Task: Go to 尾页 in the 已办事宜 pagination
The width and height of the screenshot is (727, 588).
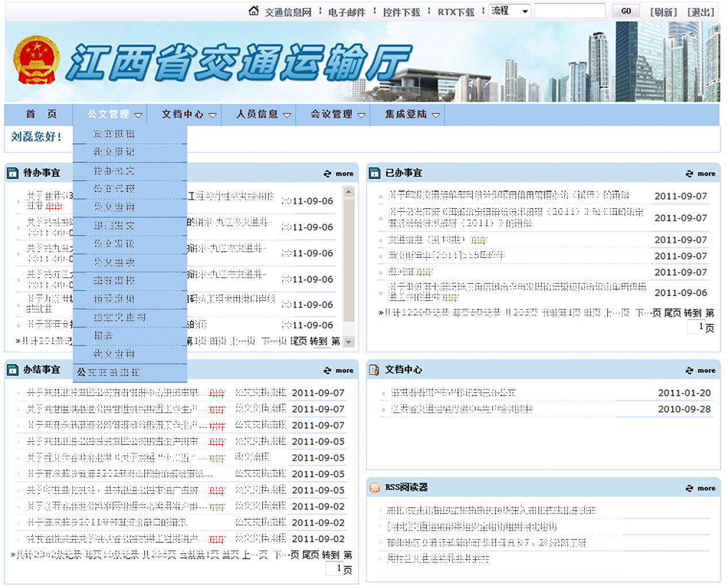Action: tap(672, 313)
